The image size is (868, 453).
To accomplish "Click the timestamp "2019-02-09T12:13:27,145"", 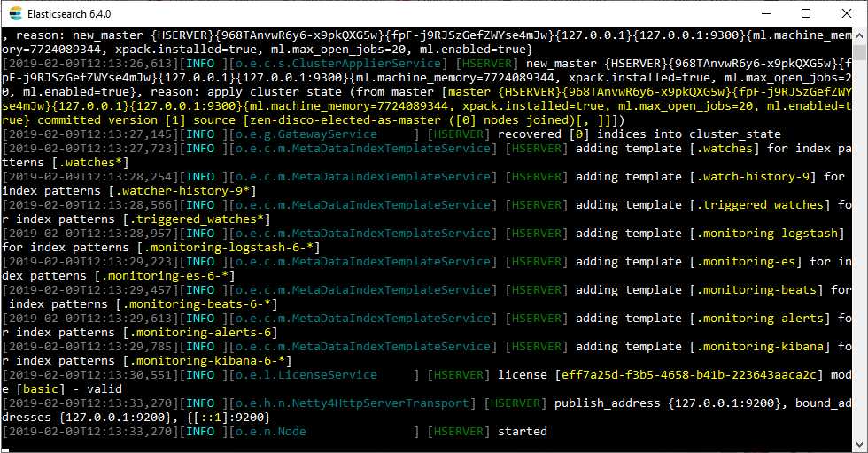I will [x=90, y=134].
